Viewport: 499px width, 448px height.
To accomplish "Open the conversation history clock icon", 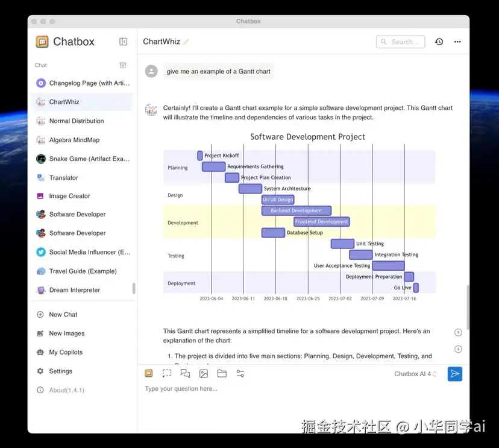I will tap(439, 42).
